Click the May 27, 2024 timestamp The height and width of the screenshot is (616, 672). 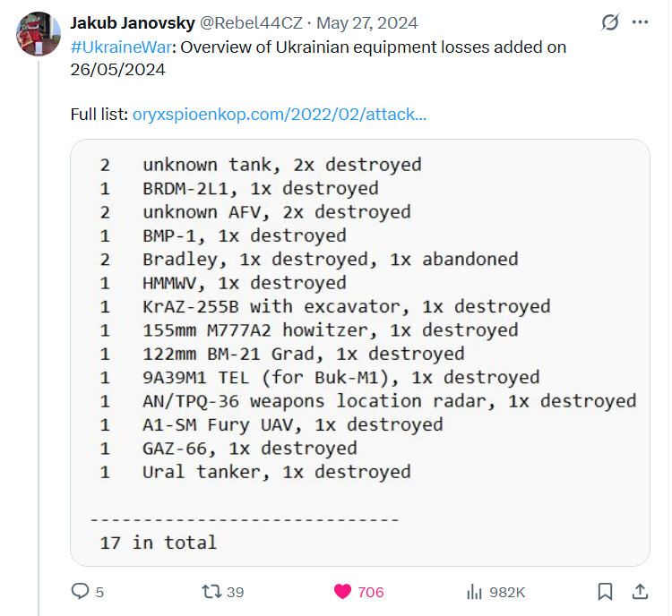pyautogui.click(x=366, y=22)
